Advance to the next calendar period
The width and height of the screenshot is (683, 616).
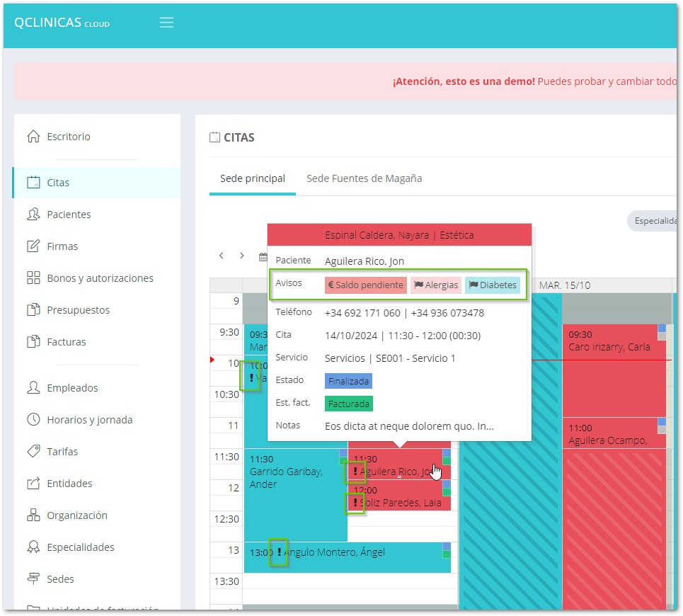point(242,256)
